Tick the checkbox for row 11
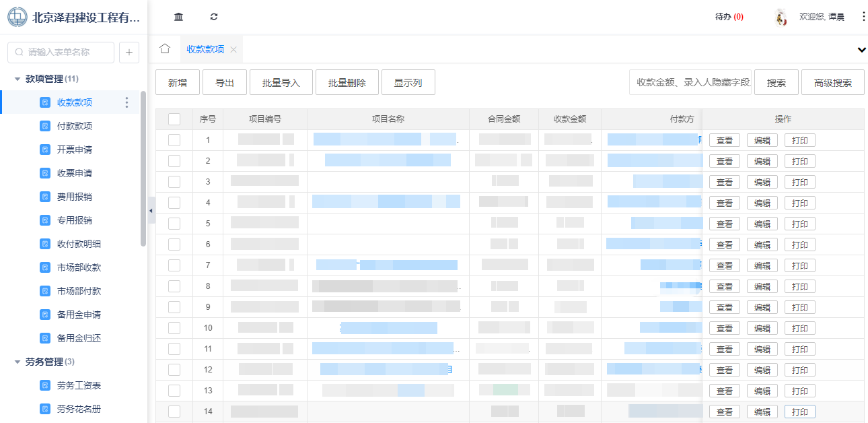Image resolution: width=868 pixels, height=423 pixels. tap(174, 349)
